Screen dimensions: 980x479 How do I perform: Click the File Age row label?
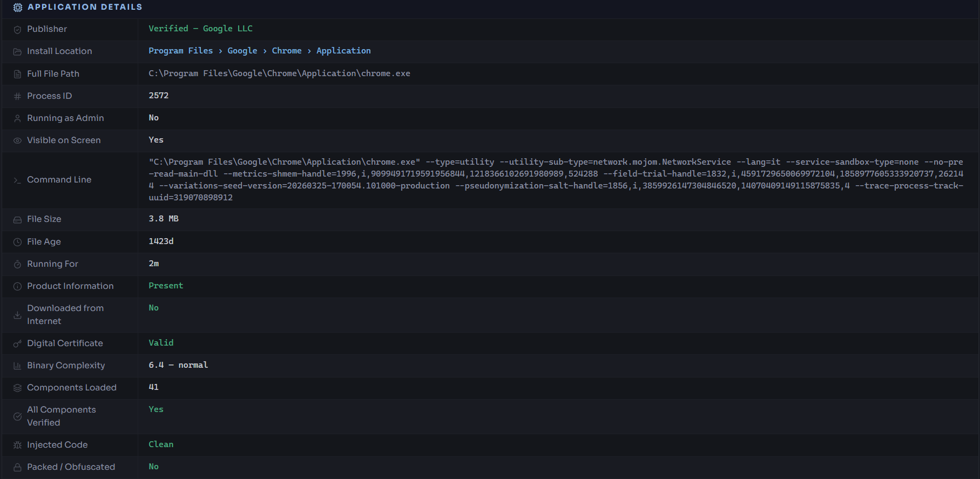(44, 242)
